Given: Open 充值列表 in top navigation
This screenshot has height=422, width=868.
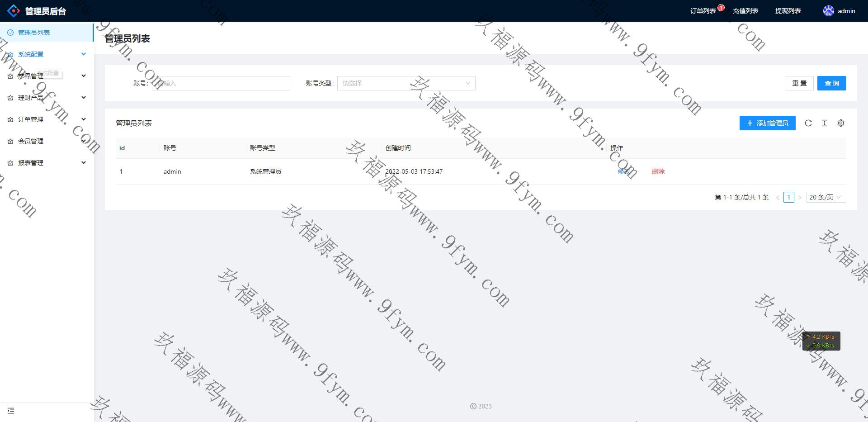Looking at the screenshot, I should (x=745, y=11).
